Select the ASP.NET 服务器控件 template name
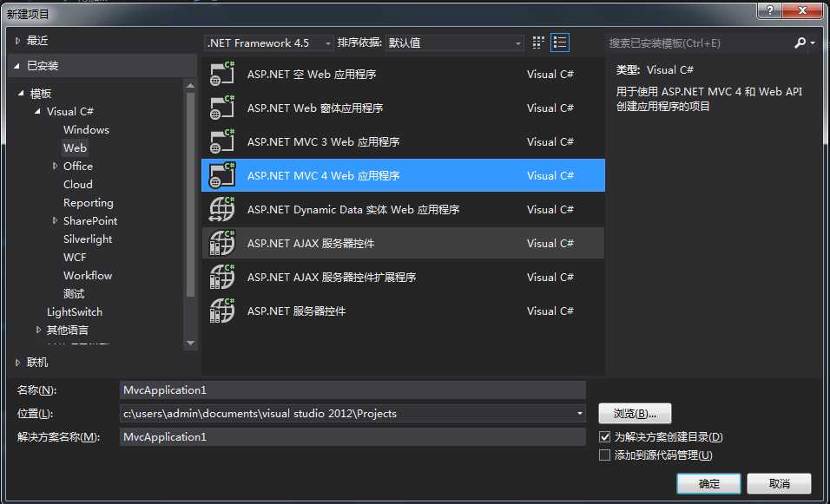 coord(296,311)
